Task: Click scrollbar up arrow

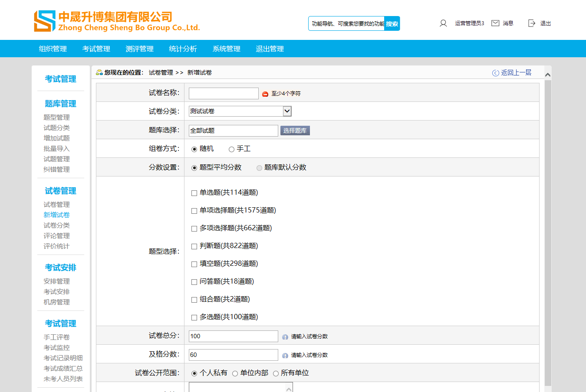Action: pyautogui.click(x=548, y=75)
